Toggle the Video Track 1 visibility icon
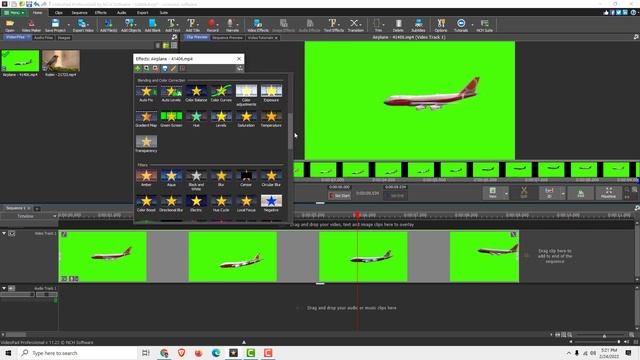Screen dimensions: 640x360 [x=12, y=233]
